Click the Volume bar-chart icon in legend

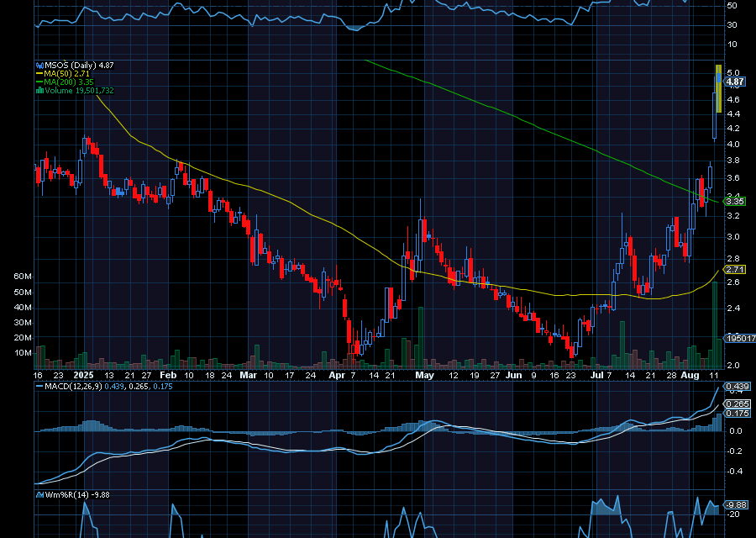point(40,90)
